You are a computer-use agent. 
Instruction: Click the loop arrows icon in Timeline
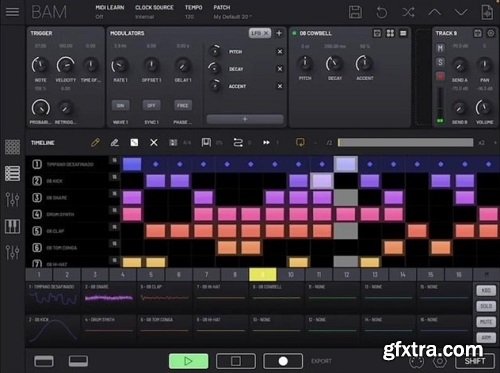[x=238, y=143]
